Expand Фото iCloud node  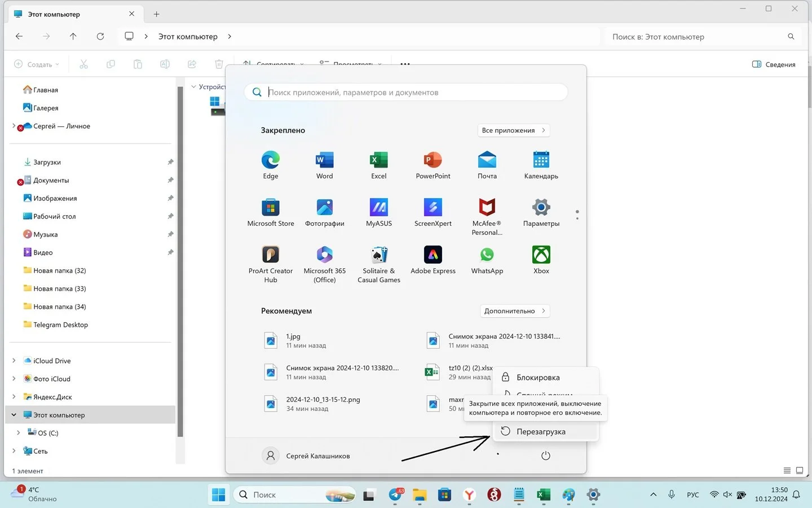pyautogui.click(x=14, y=379)
